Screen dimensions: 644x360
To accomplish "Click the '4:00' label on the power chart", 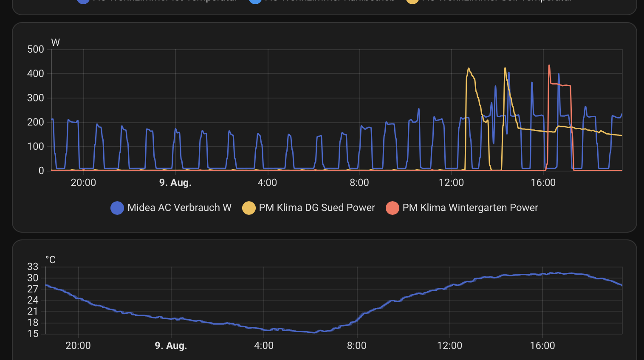I will [267, 183].
